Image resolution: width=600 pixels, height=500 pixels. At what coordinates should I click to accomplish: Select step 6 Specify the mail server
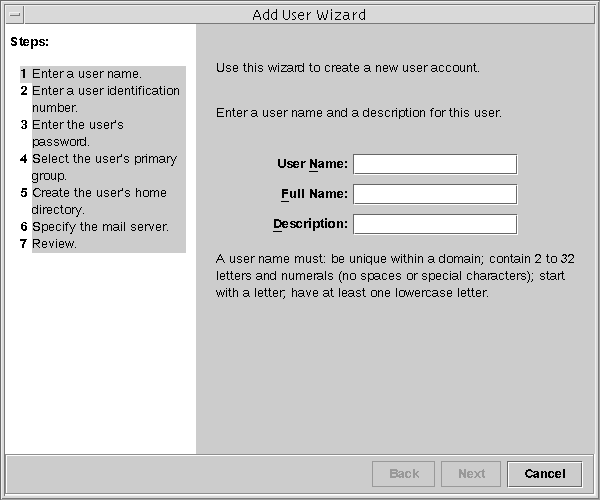[100, 227]
